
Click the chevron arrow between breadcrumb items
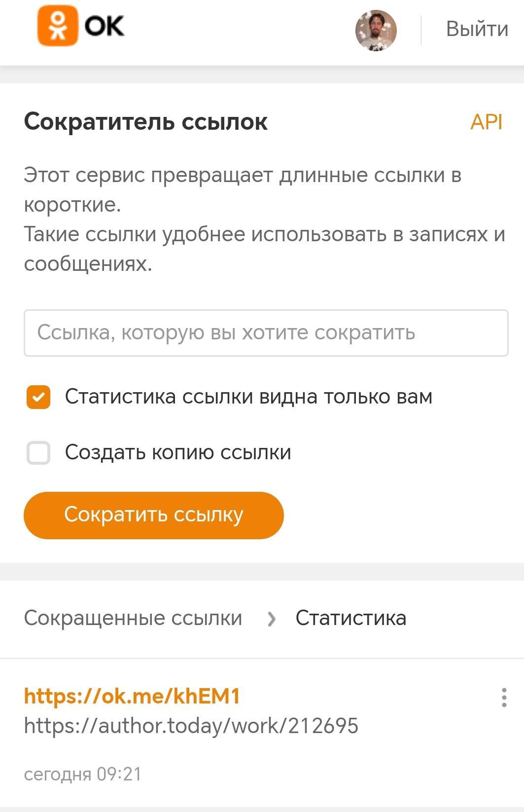271,619
